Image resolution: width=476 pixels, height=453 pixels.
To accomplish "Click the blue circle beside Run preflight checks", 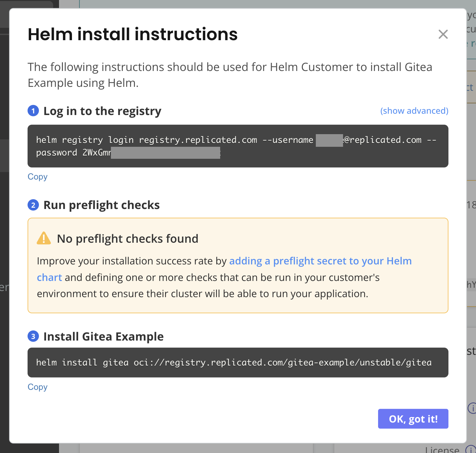I will pyautogui.click(x=33, y=205).
